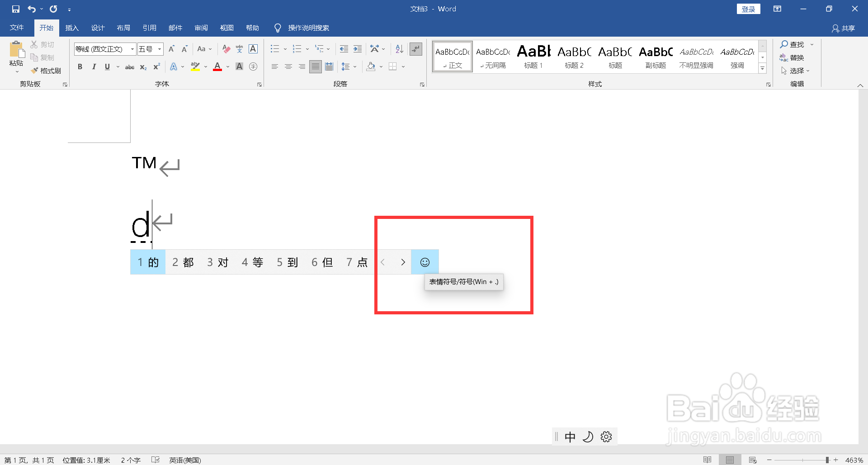The height and width of the screenshot is (465, 868).
Task: Apply character border icon
Action: (253, 48)
